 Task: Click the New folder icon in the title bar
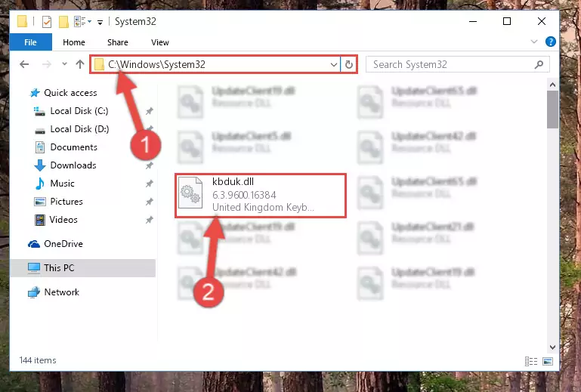point(63,22)
